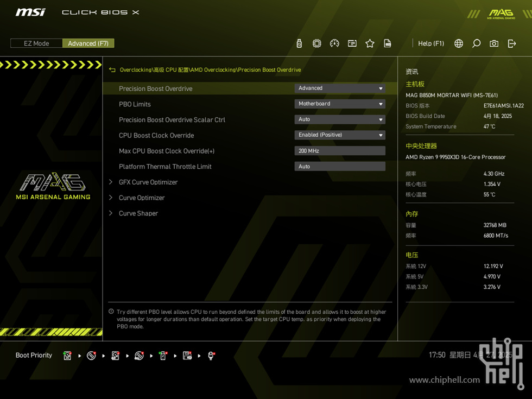Open language selection via globe icon
Image resolution: width=532 pixels, height=399 pixels.
459,43
